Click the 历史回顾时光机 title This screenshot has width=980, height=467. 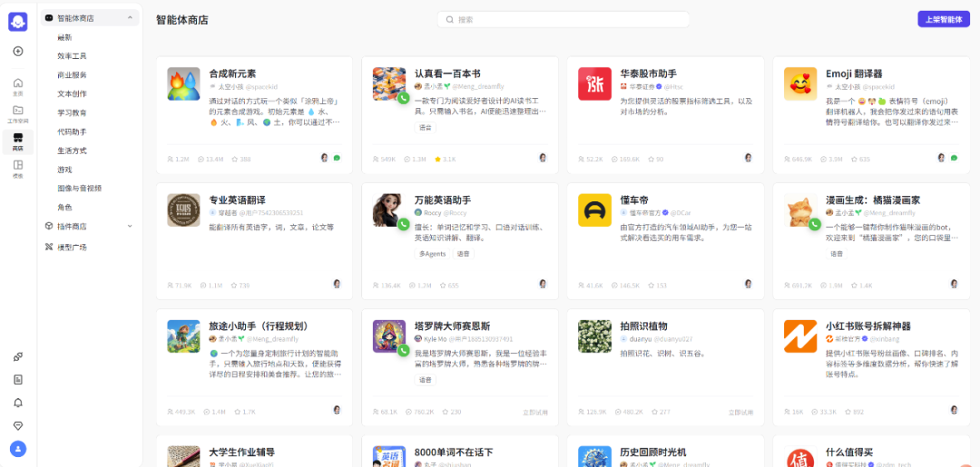[653, 452]
